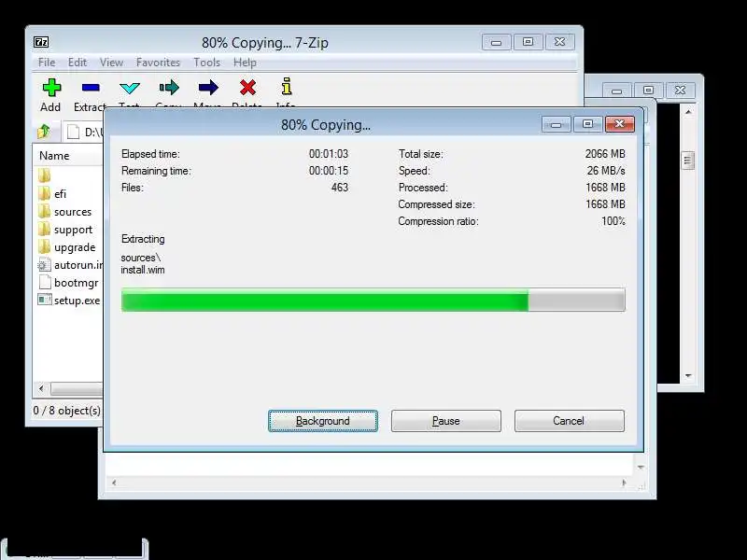Maximize the 80% Copying dialog

588,124
